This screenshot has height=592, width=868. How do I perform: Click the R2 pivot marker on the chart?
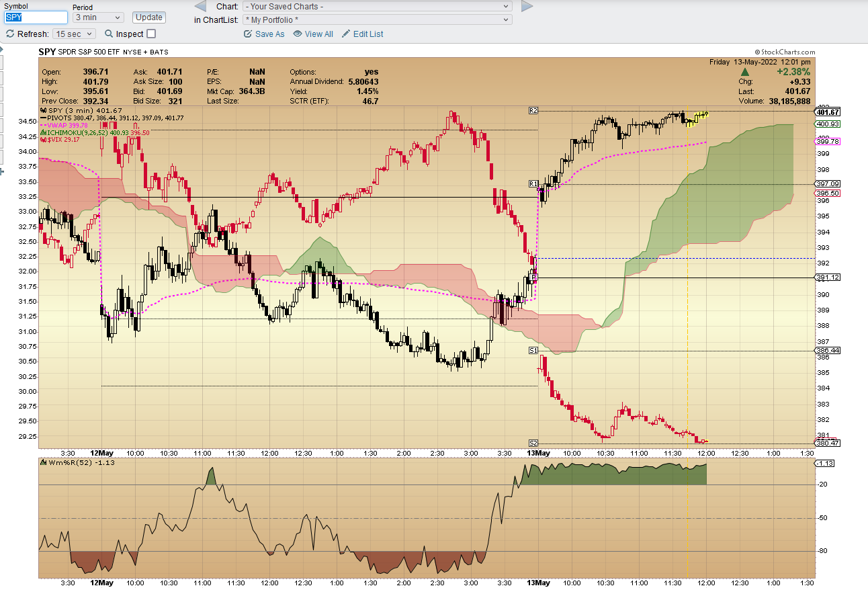tap(533, 110)
